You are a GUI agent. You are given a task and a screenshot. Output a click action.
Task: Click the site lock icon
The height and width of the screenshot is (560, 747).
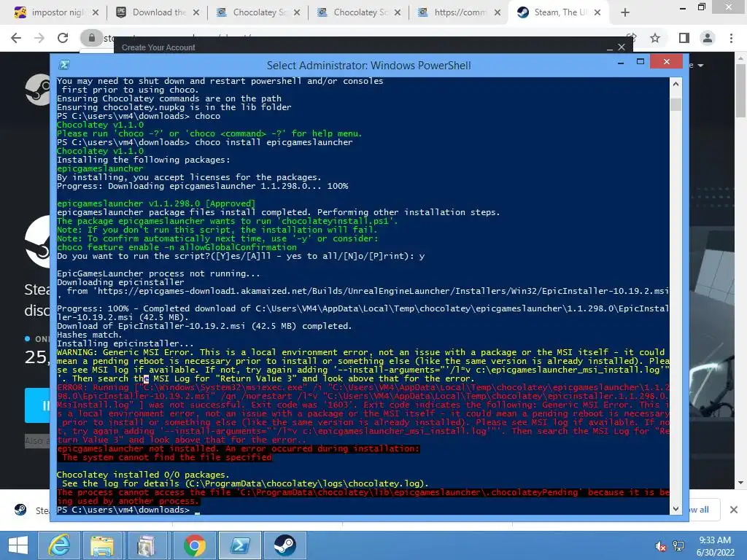tap(91, 38)
